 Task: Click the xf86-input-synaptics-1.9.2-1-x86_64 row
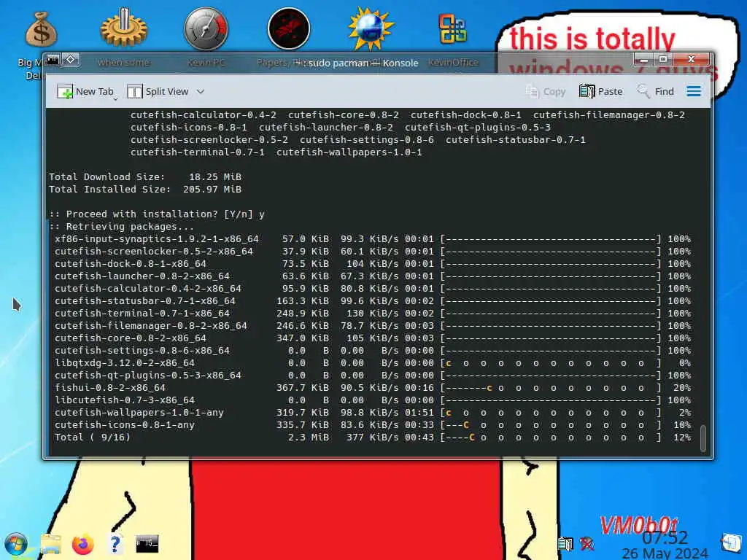click(373, 239)
